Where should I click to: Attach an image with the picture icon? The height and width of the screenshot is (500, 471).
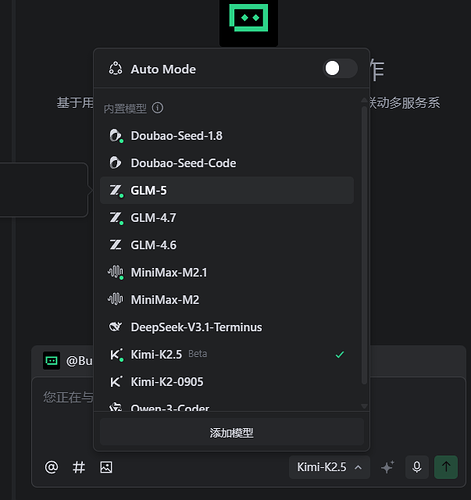click(x=106, y=467)
